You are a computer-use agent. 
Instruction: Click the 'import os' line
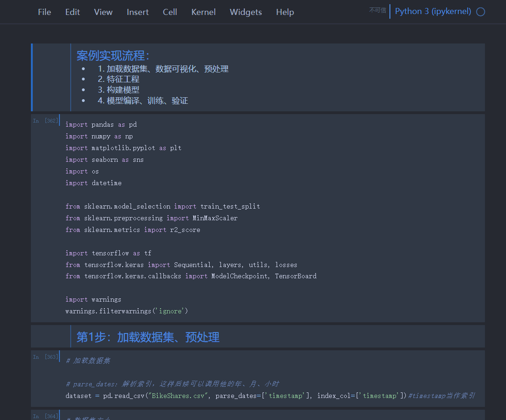click(x=82, y=171)
